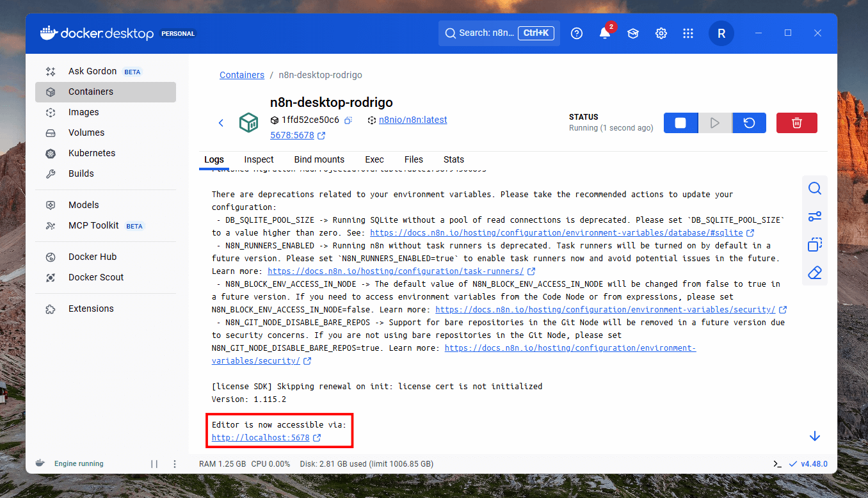The height and width of the screenshot is (498, 868).
Task: Go to Images in the sidebar
Action: point(106,113)
